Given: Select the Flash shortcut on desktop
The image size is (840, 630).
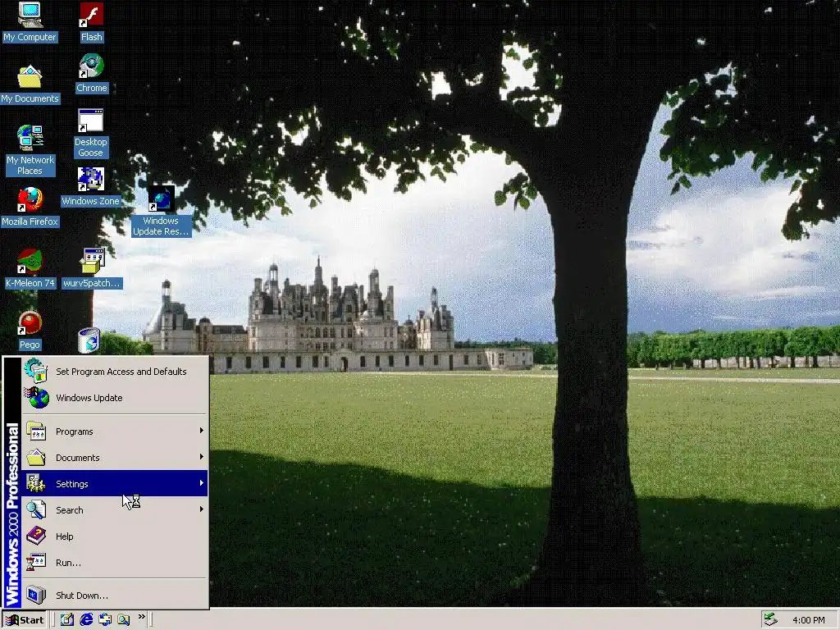Looking at the screenshot, I should 92,15.
